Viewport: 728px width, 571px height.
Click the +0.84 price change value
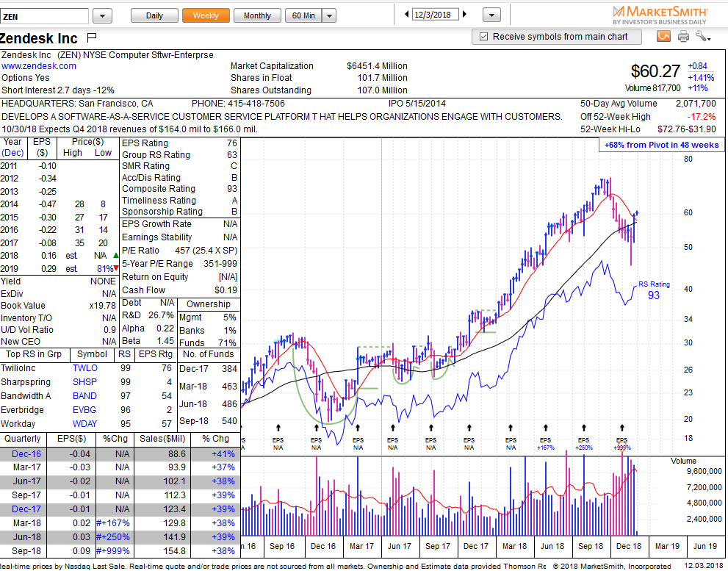click(x=698, y=66)
